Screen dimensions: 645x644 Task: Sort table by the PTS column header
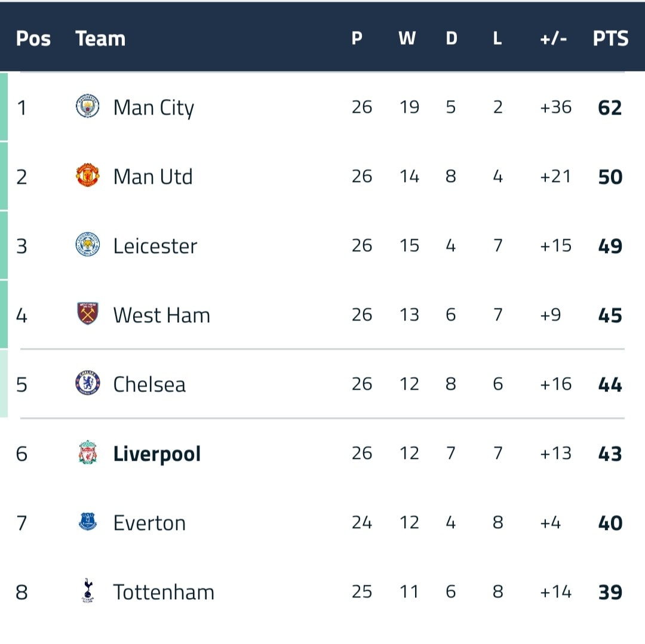point(610,39)
